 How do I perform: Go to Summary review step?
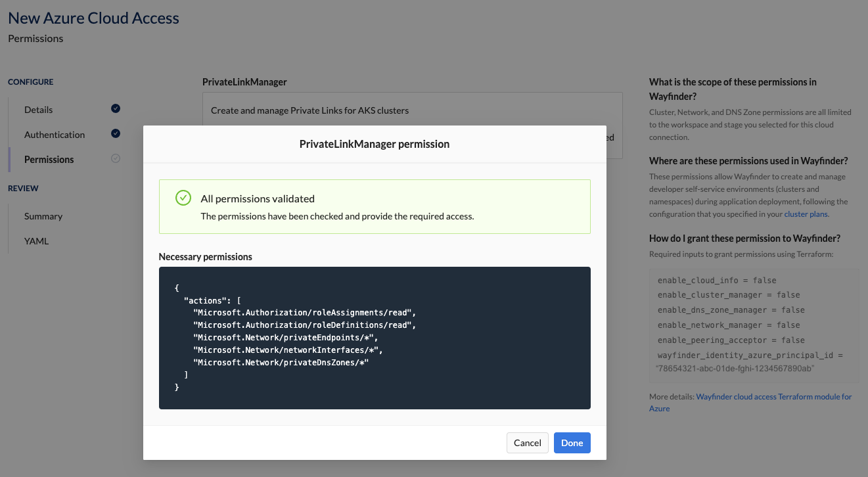(x=43, y=216)
